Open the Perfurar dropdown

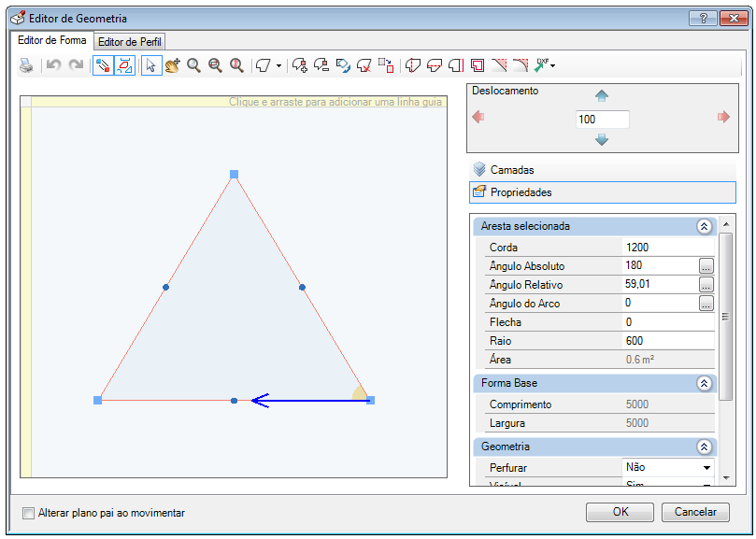[x=668, y=467]
